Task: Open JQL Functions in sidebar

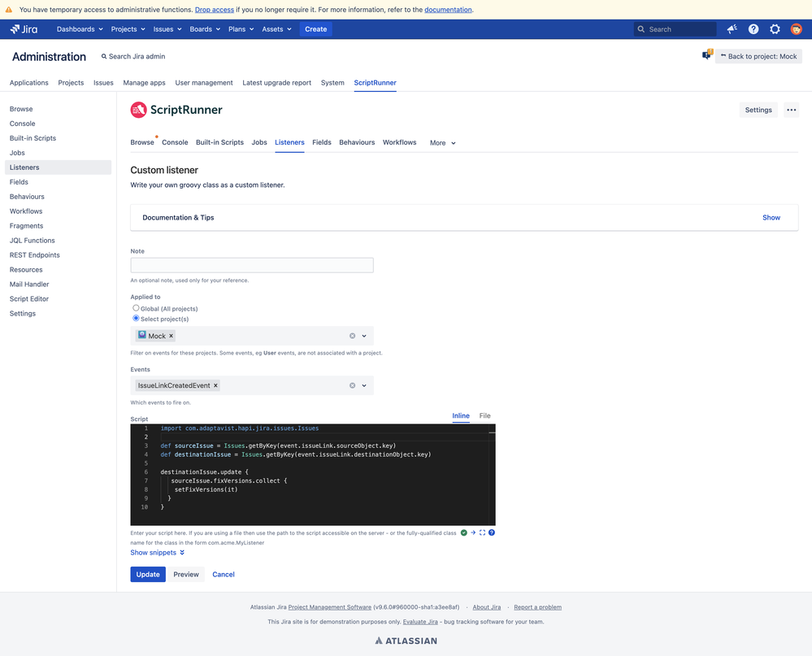Action: coord(33,241)
